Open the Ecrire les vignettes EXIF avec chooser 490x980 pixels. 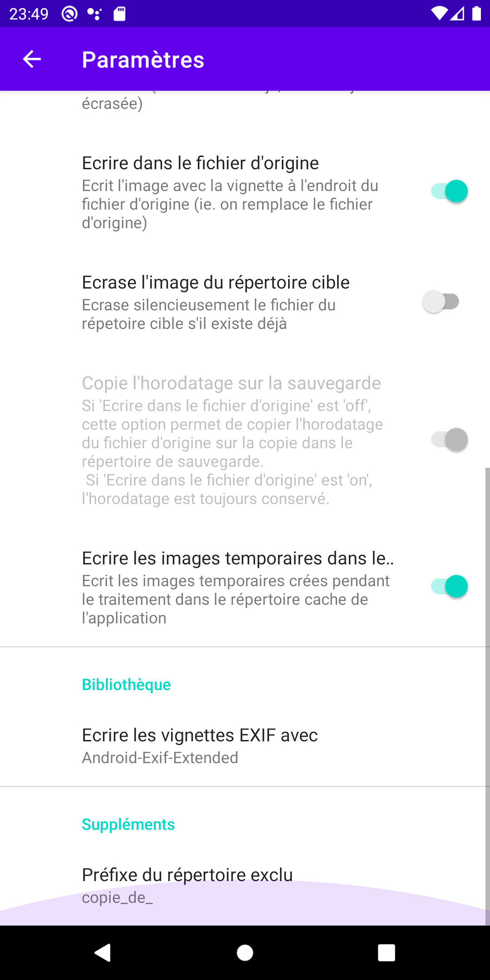pyautogui.click(x=200, y=745)
